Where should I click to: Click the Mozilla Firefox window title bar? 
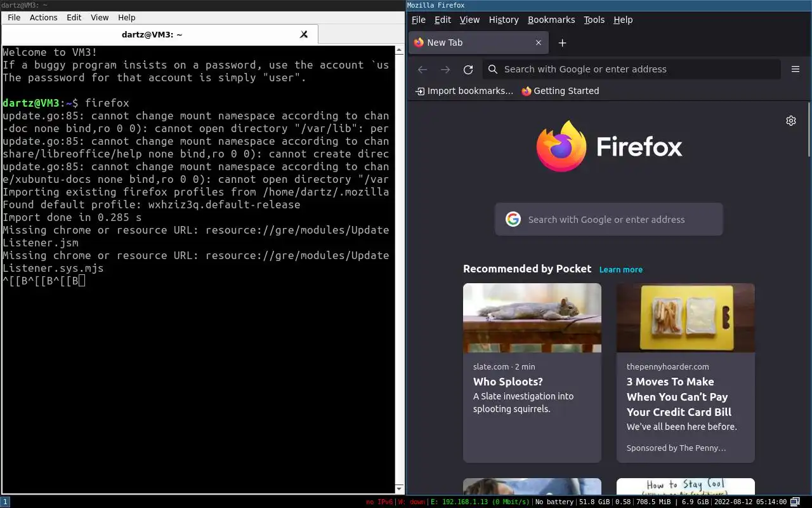[609, 5]
